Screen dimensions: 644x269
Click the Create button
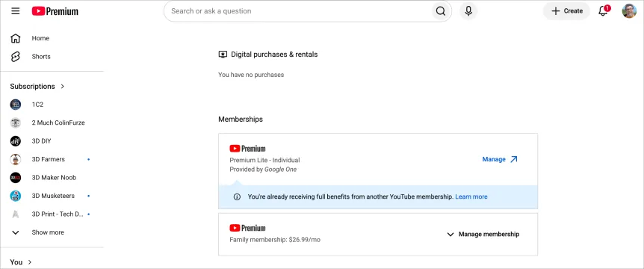tap(566, 11)
